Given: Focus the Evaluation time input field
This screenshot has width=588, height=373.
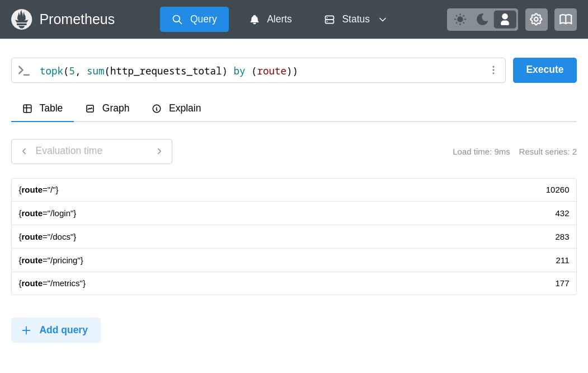Looking at the screenshot, I should pos(91,151).
